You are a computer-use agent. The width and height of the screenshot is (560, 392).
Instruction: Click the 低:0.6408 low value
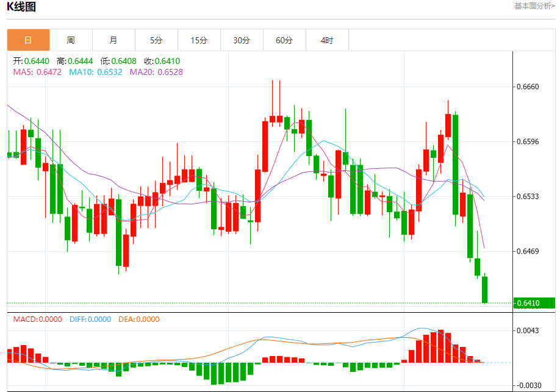[x=118, y=61]
